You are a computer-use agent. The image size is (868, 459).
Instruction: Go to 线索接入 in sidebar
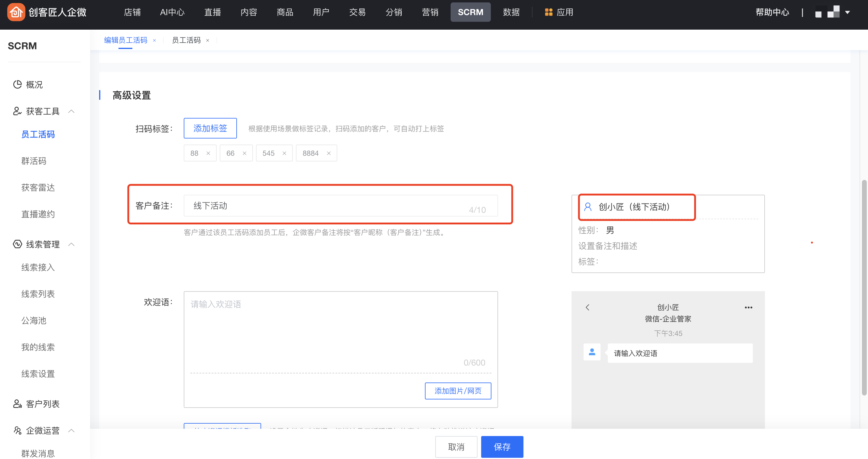click(38, 268)
